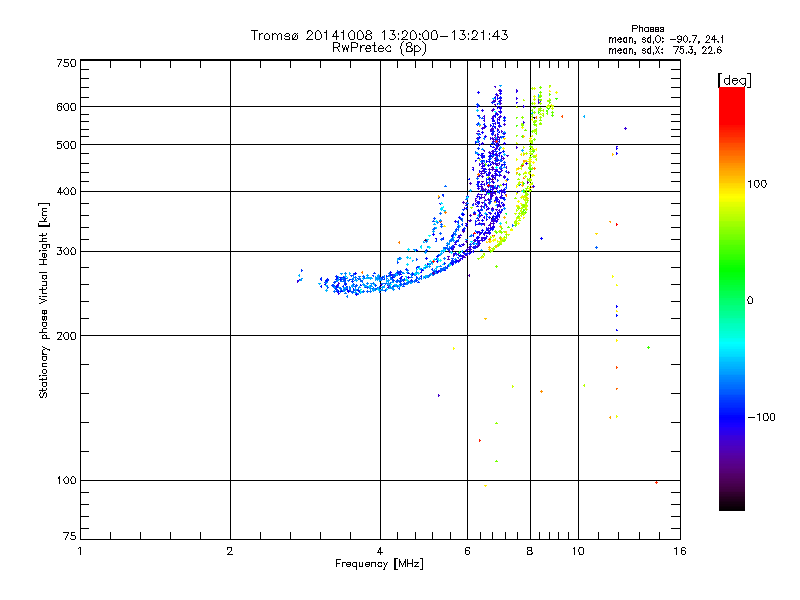Click the y-axis tick label '300'
This screenshot has width=800, height=600.
pyautogui.click(x=67, y=252)
